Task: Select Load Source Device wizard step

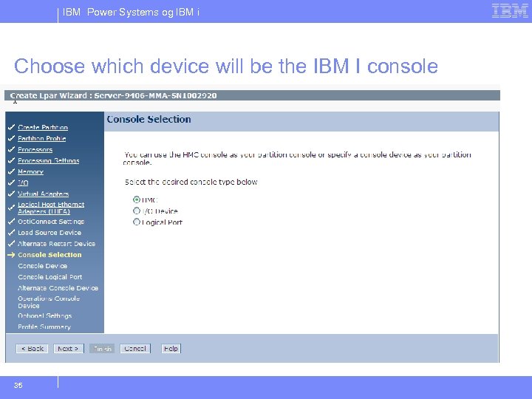Action: click(50, 233)
